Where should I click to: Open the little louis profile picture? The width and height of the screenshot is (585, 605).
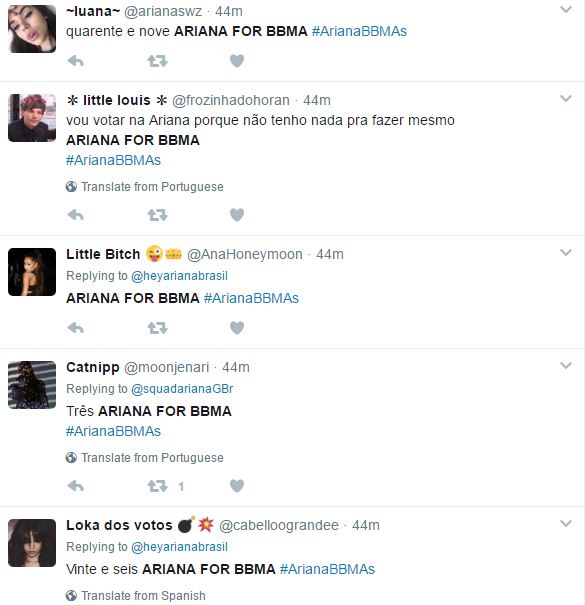pyautogui.click(x=32, y=118)
